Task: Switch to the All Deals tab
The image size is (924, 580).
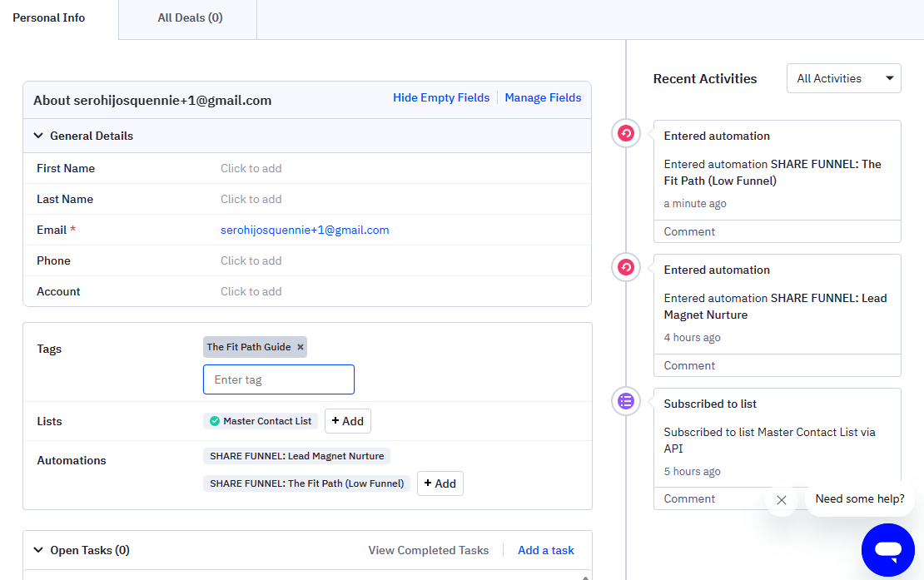Action: point(190,17)
